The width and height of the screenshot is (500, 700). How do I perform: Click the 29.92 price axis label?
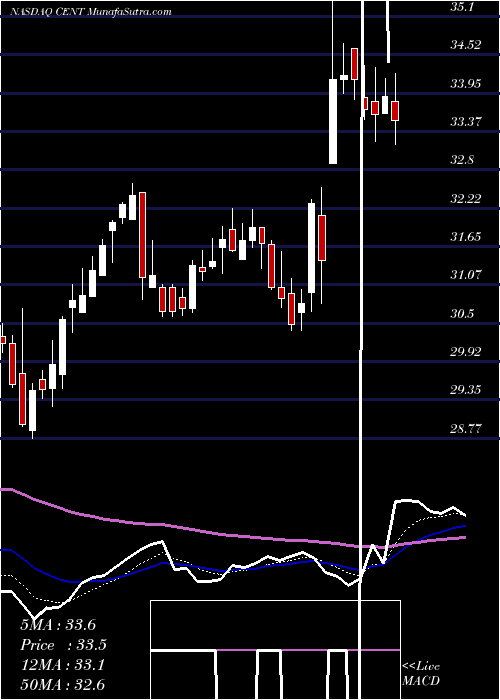point(466,352)
